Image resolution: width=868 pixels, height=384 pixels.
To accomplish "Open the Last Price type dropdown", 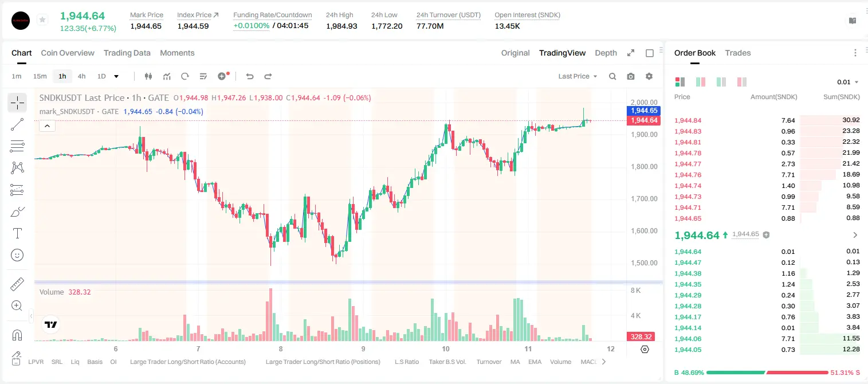I will (578, 76).
